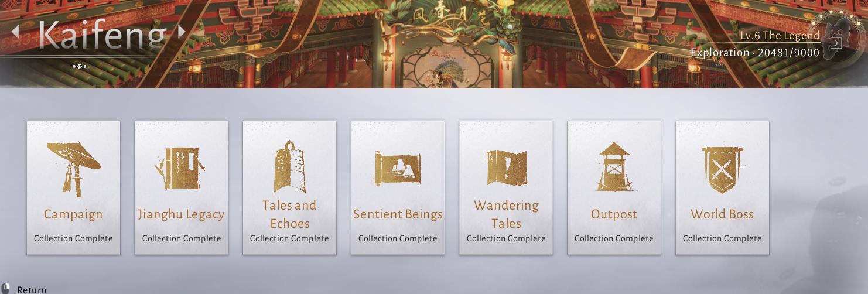
Task: Select Collection Complete under Outpost
Action: (x=614, y=238)
